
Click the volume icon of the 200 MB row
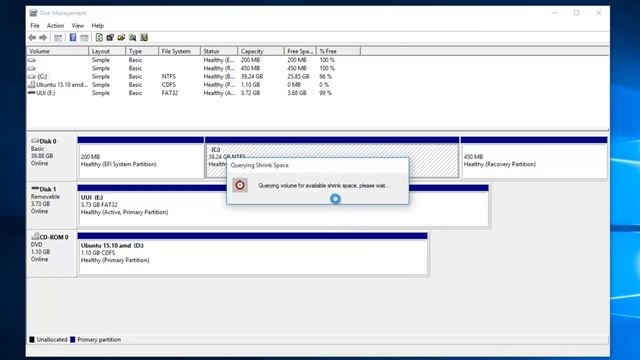[31, 60]
